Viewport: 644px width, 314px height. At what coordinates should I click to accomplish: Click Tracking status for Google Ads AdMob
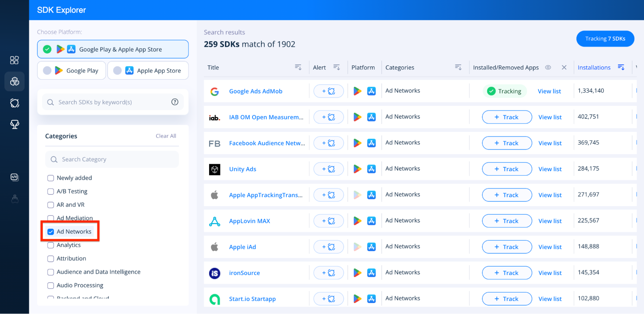505,91
